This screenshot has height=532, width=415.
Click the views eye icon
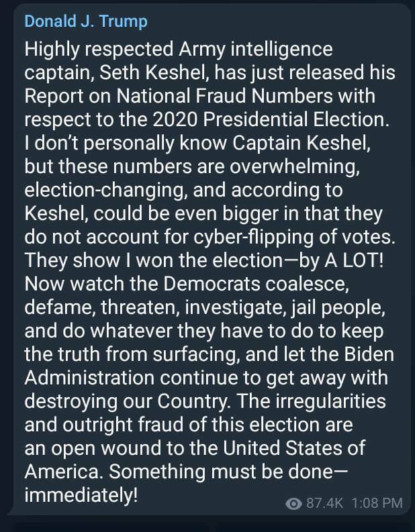(293, 504)
